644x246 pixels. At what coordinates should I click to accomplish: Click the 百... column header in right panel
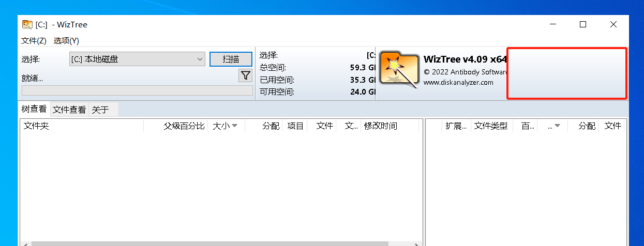(x=526, y=126)
